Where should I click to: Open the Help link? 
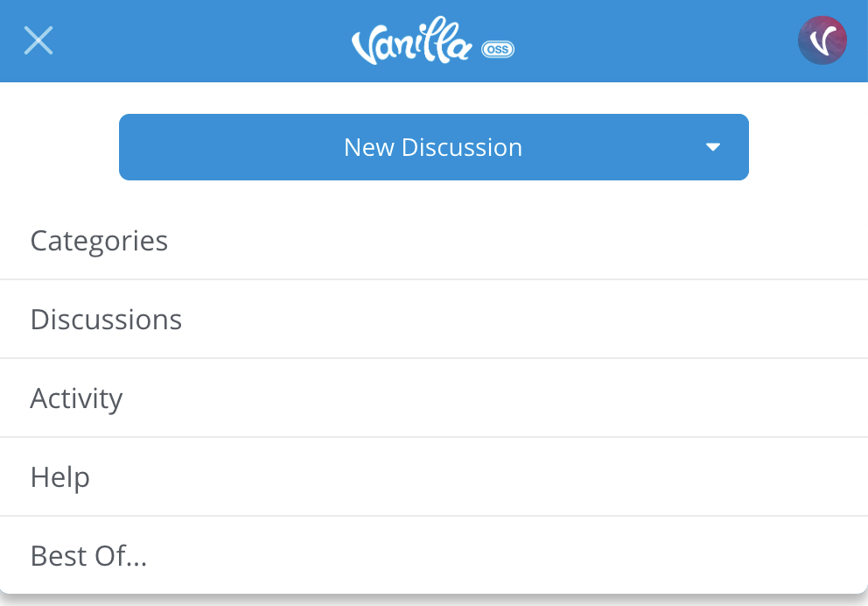(59, 477)
